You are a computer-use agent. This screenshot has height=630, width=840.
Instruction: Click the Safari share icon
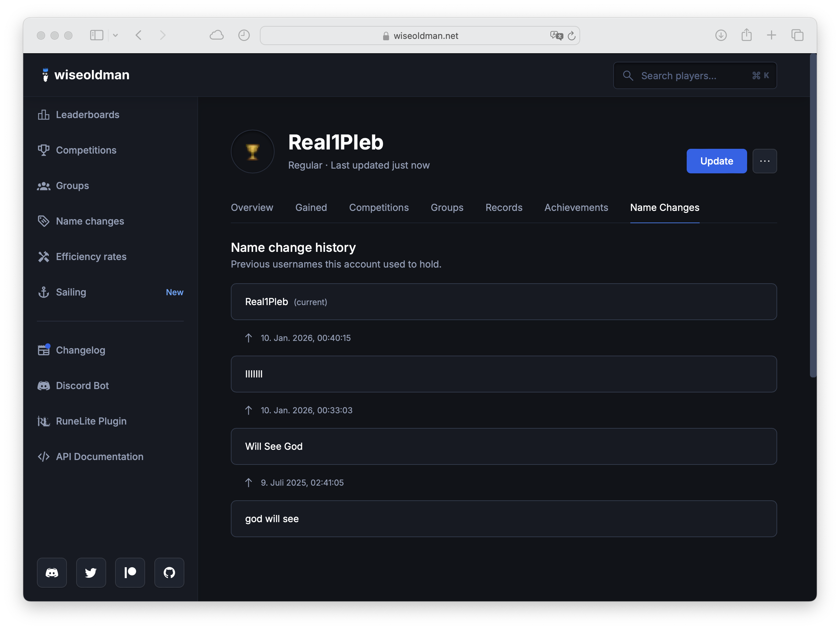coord(746,35)
